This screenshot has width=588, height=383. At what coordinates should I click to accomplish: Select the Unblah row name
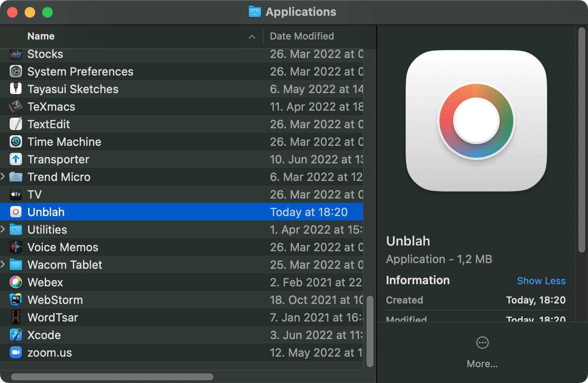[x=46, y=212]
